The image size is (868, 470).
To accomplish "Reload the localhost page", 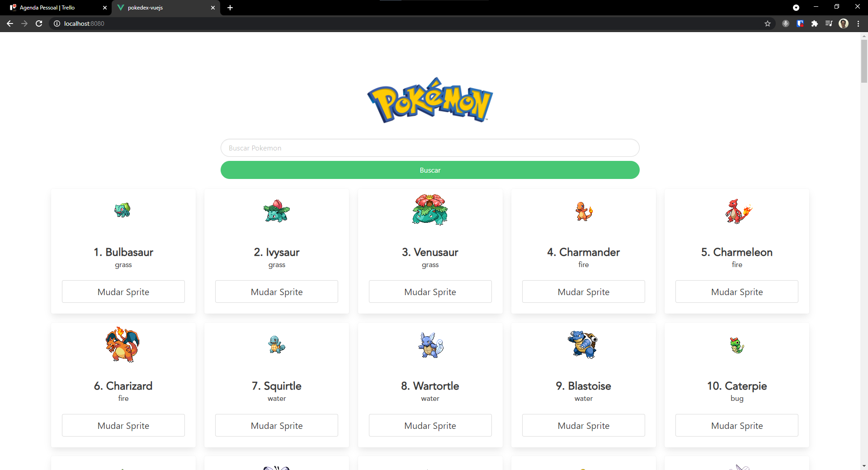I will (39, 23).
